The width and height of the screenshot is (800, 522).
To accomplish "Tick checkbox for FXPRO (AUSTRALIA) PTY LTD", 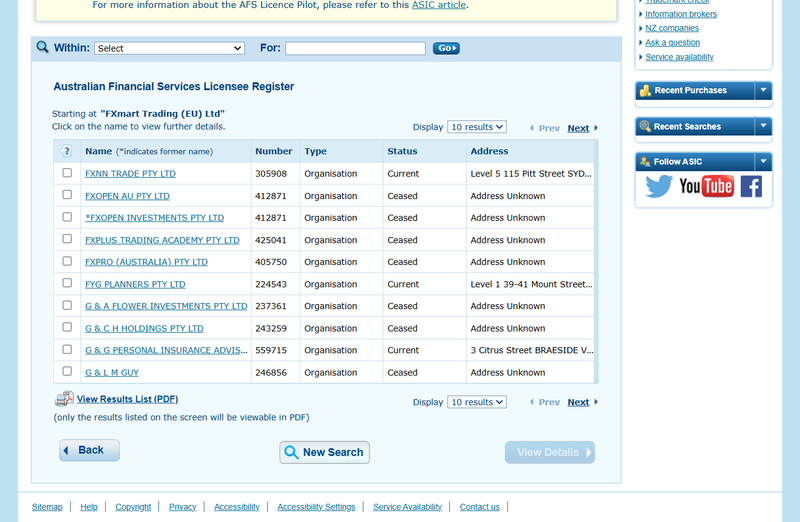I will pos(67,261).
